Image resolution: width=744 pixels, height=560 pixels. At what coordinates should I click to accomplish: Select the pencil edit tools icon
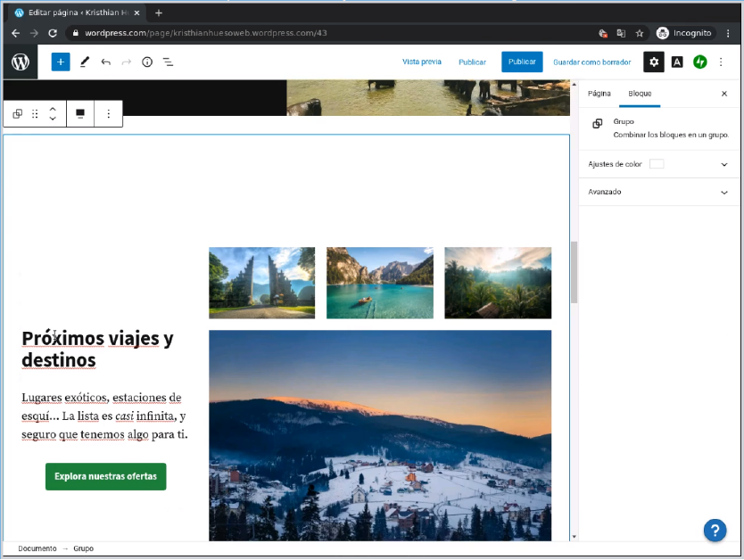click(85, 62)
